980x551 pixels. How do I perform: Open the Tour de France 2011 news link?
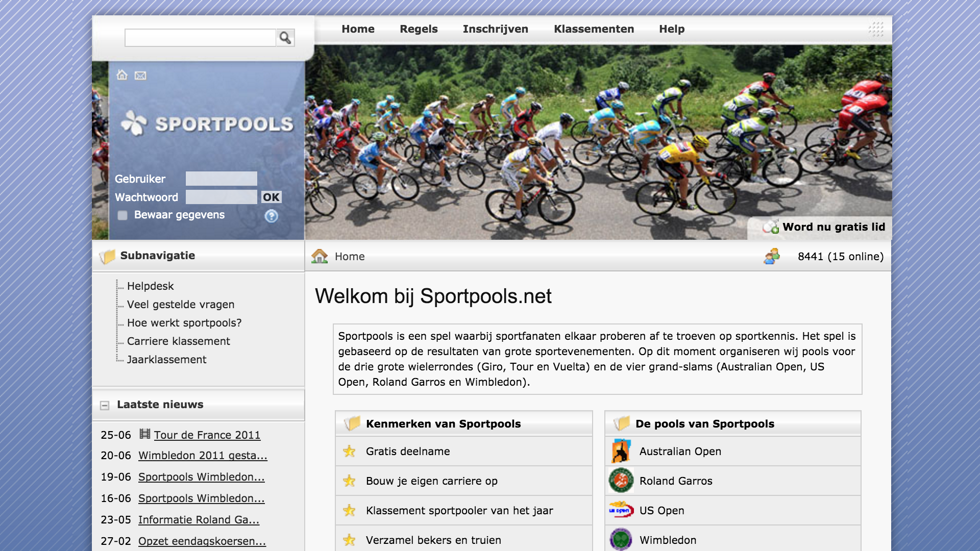point(207,435)
